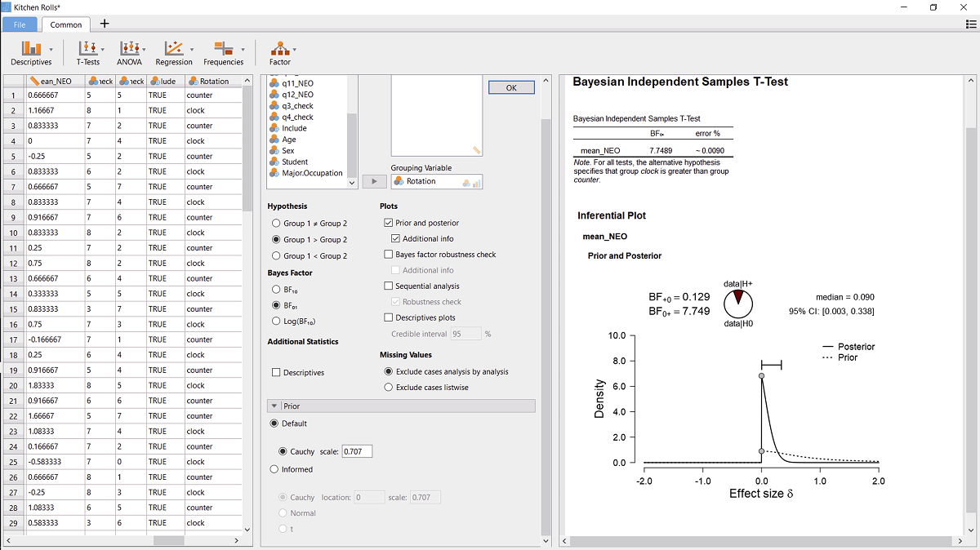The height and width of the screenshot is (550, 980).
Task: Click the hamburger menu icon at top right
Action: (970, 24)
